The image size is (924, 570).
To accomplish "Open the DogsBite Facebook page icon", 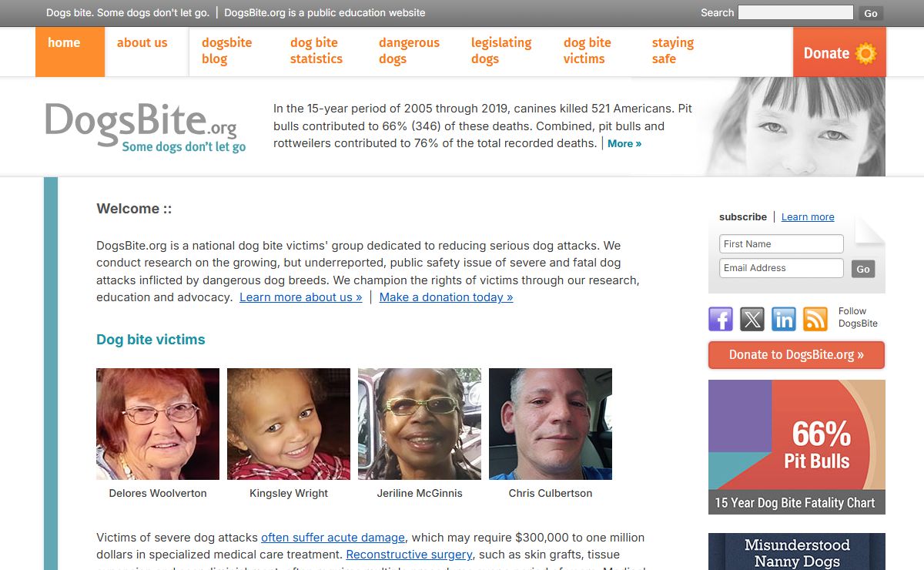I will coord(721,319).
